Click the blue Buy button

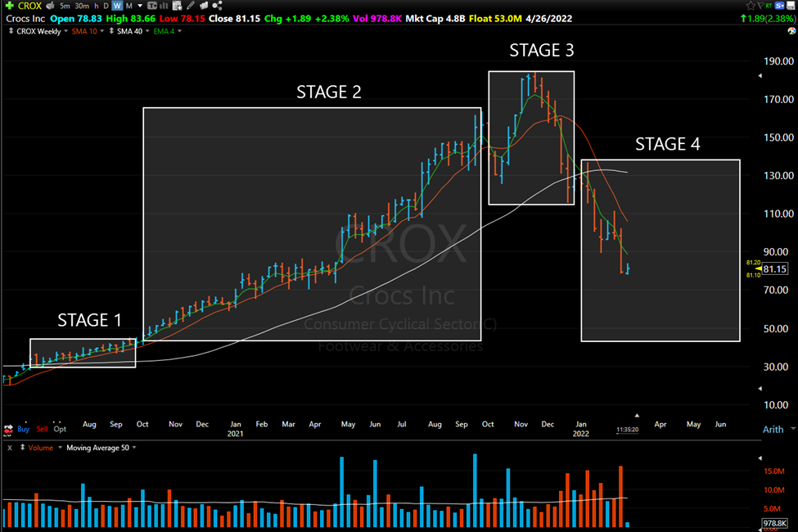[x=24, y=429]
